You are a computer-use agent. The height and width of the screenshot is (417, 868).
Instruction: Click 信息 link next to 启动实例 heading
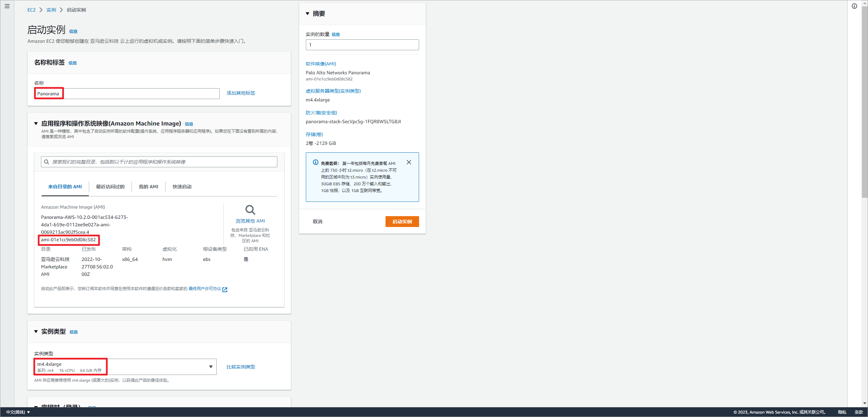73,31
